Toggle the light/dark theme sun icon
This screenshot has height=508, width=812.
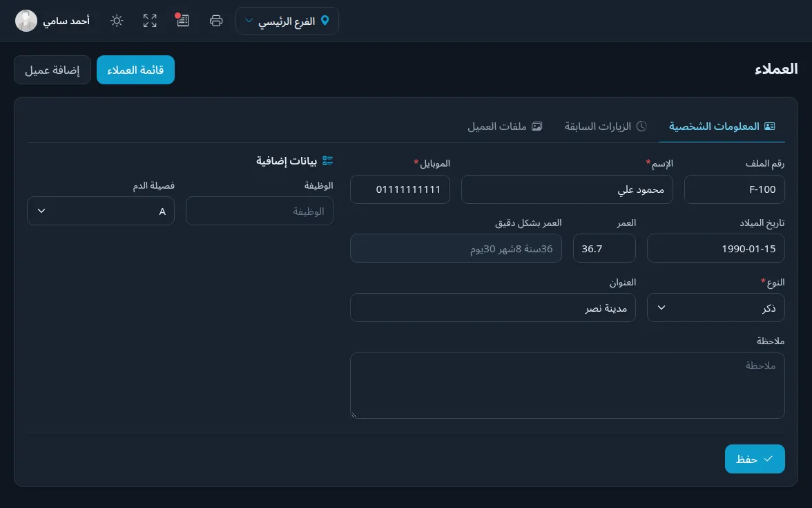(x=117, y=21)
